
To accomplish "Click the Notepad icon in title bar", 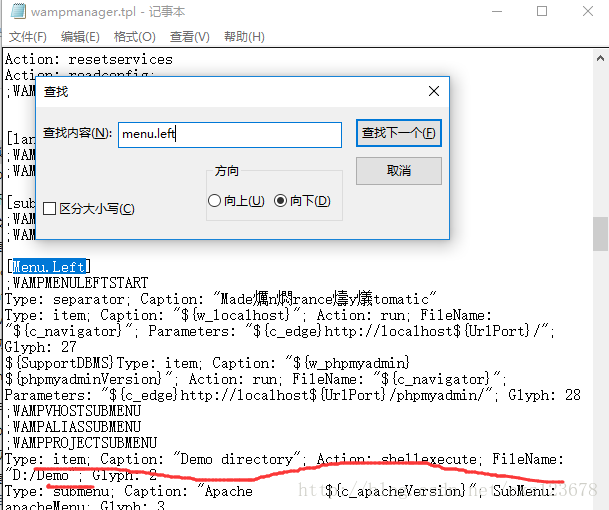I will click(x=15, y=12).
